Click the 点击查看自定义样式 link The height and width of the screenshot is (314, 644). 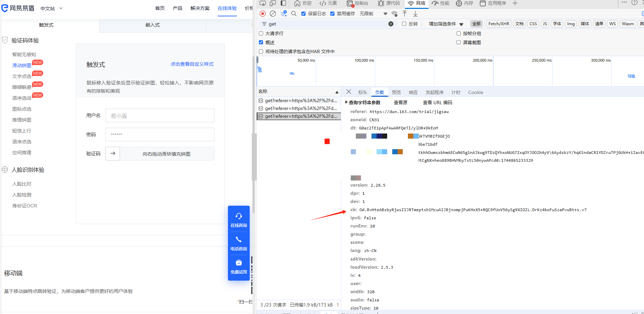pos(192,64)
